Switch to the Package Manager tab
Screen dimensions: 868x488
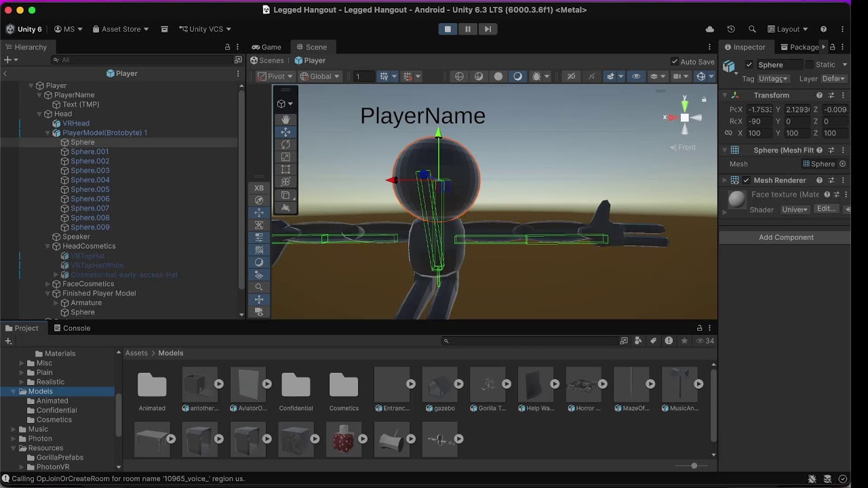(800, 47)
